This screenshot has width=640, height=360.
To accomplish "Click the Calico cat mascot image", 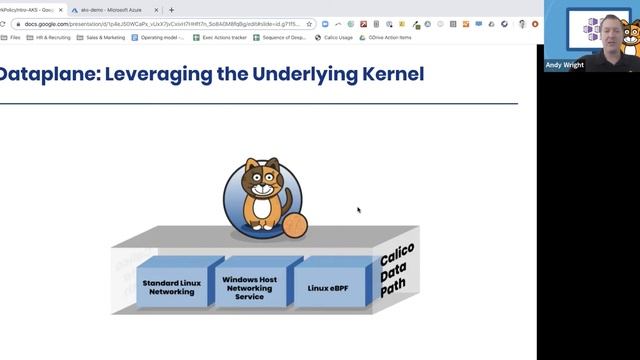I will (265, 198).
